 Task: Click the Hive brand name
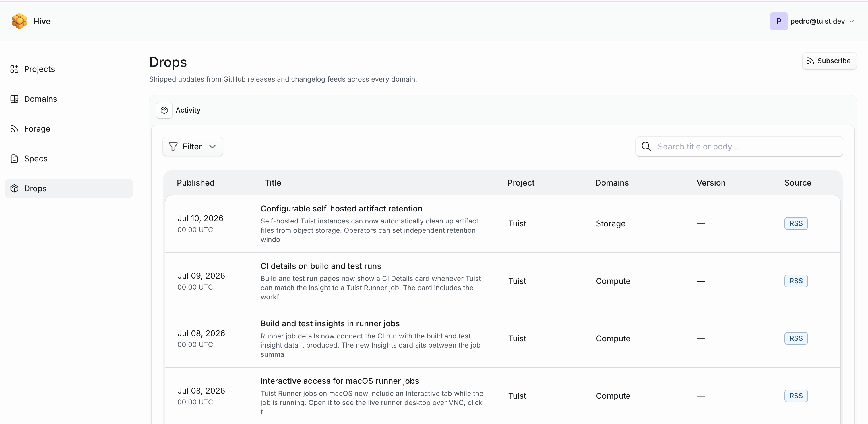(42, 21)
